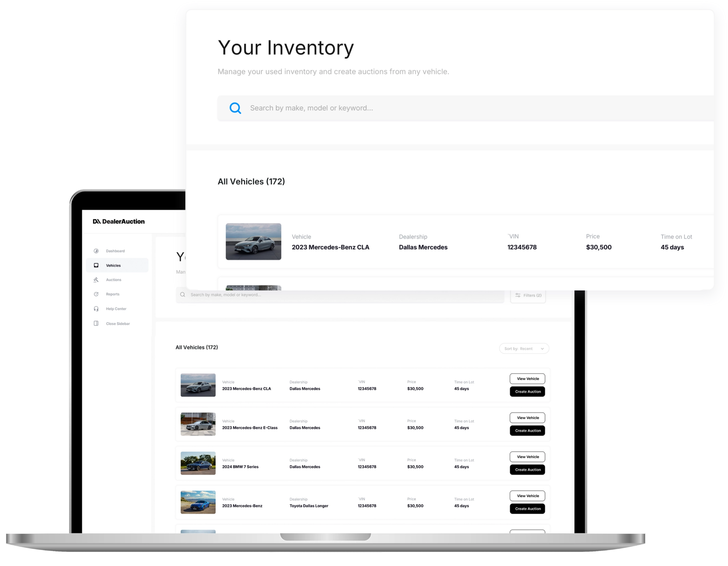This screenshot has width=728, height=566.
Task: Click '2024 BMW 7 Series' vehicle name
Action: [x=240, y=467]
